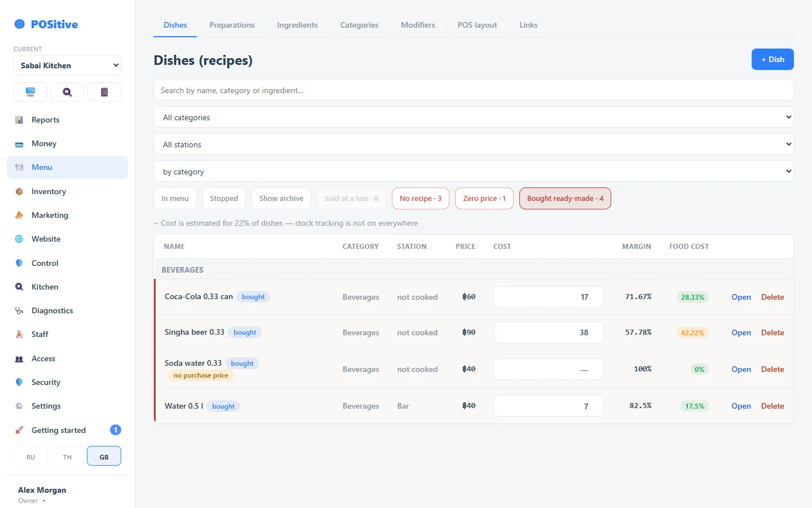Edit the Soda water empty cost field

coord(549,369)
